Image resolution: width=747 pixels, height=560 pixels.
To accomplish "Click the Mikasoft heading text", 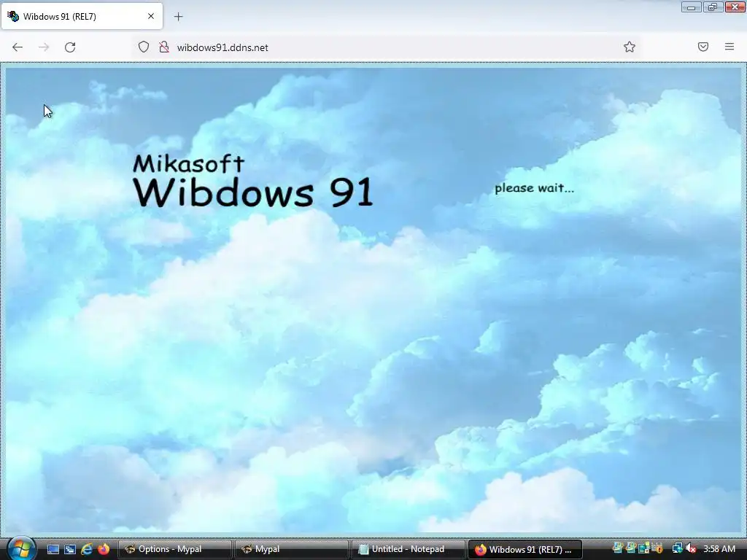I will tap(189, 163).
